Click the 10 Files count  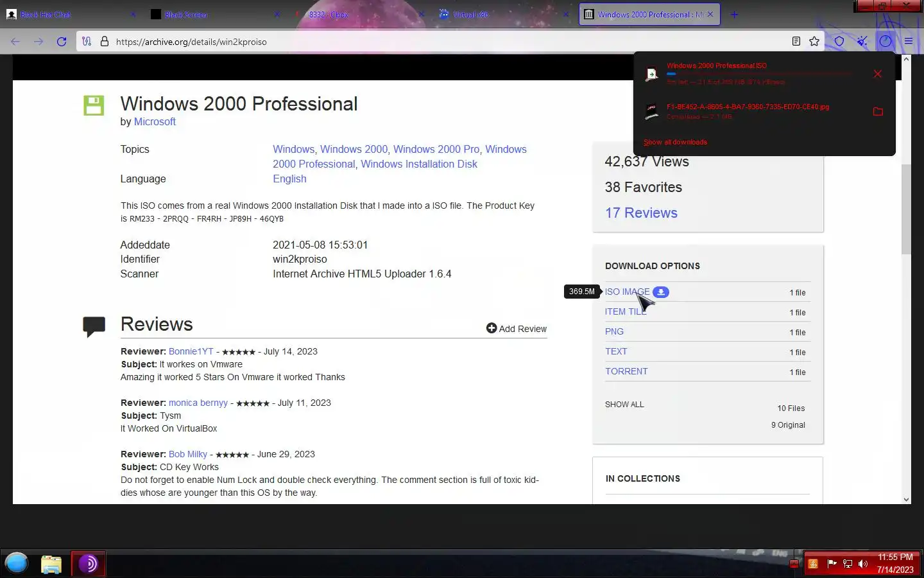pyautogui.click(x=791, y=408)
